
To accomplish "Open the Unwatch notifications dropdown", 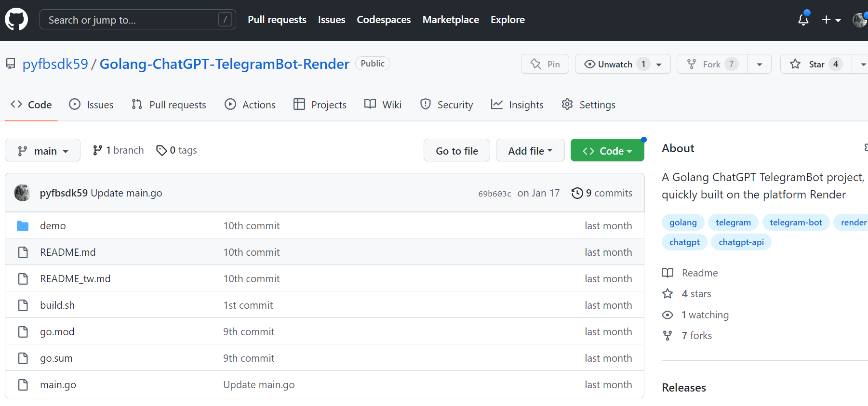I will tap(623, 64).
